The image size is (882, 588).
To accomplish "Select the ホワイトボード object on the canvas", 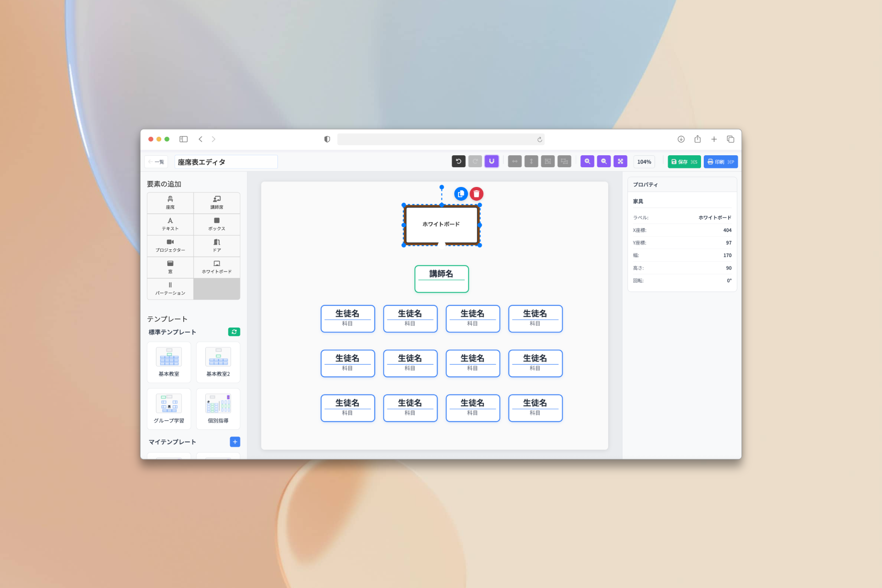I will pyautogui.click(x=441, y=225).
